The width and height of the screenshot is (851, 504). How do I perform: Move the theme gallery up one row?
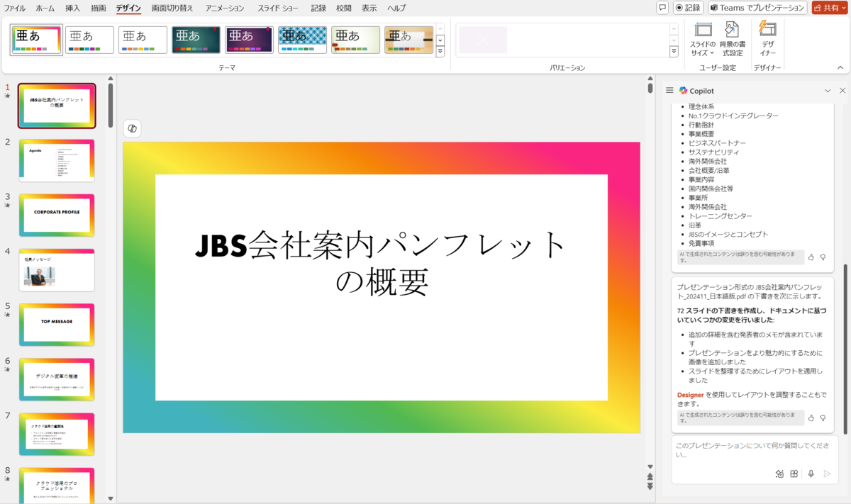(x=440, y=28)
